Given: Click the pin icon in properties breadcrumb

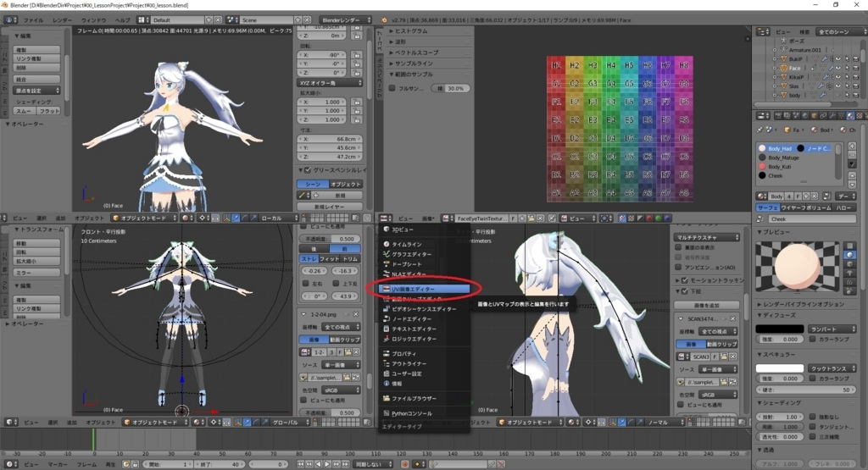Looking at the screenshot, I should (x=759, y=130).
